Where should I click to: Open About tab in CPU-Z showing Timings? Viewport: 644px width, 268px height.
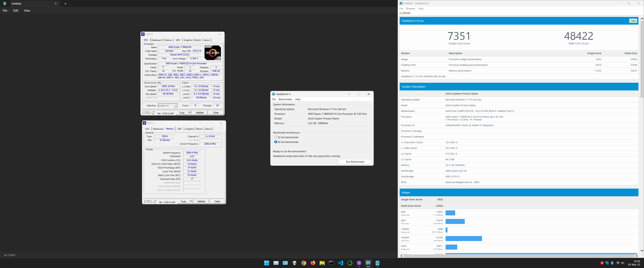click(x=208, y=129)
